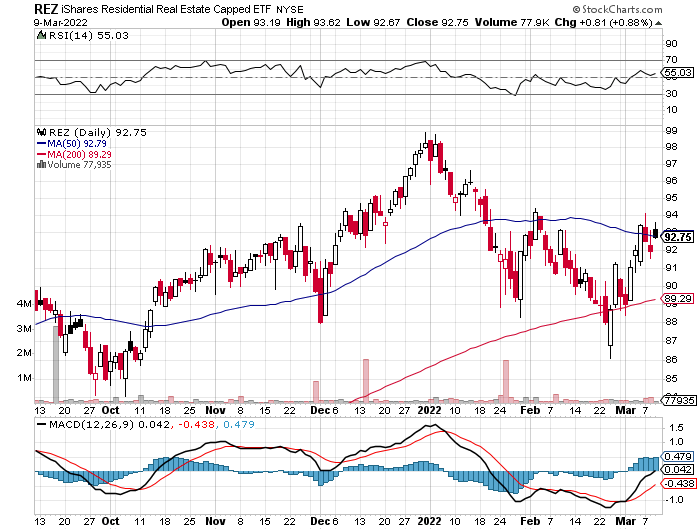Click the tall grey September volume bar
The width and height of the screenshot is (700, 530).
pyautogui.click(x=56, y=364)
